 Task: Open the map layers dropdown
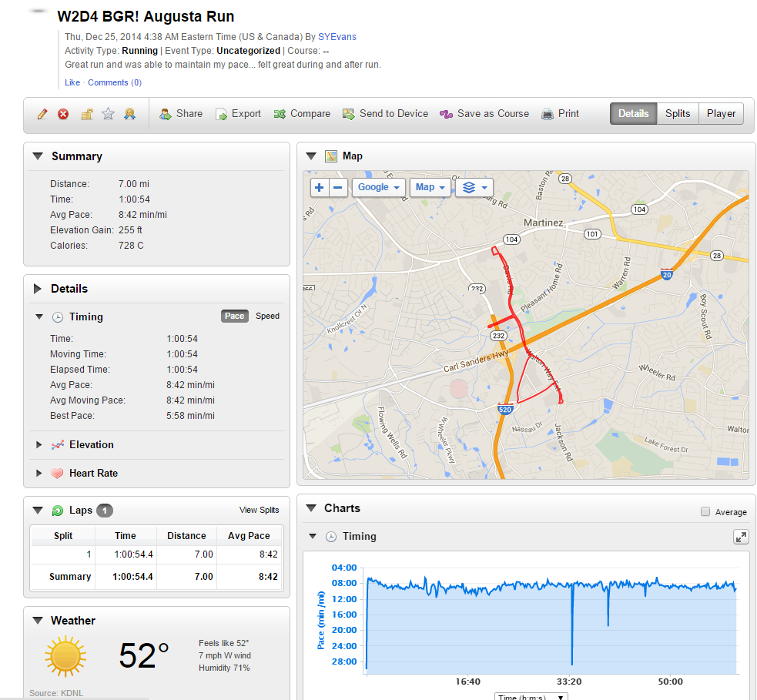pyautogui.click(x=474, y=187)
